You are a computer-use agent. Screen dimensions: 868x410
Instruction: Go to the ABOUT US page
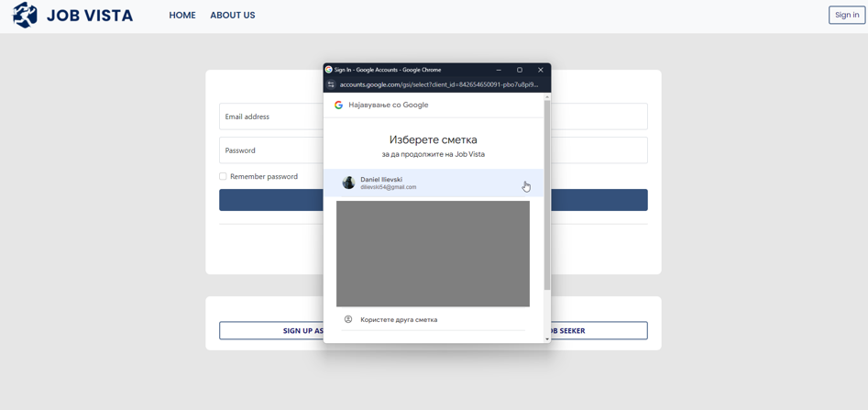(233, 16)
